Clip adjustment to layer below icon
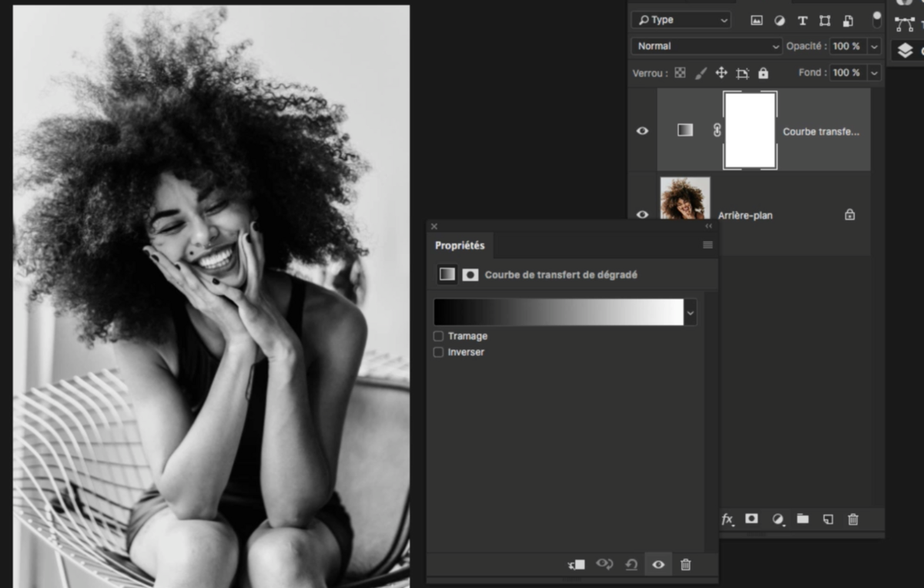Screen dimensions: 924x588 pos(576,565)
